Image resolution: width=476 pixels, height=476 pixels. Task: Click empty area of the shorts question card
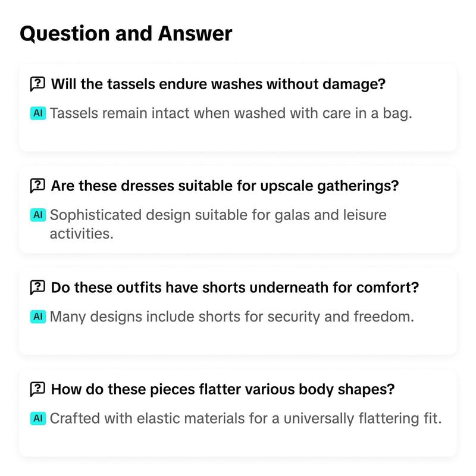pos(238,340)
